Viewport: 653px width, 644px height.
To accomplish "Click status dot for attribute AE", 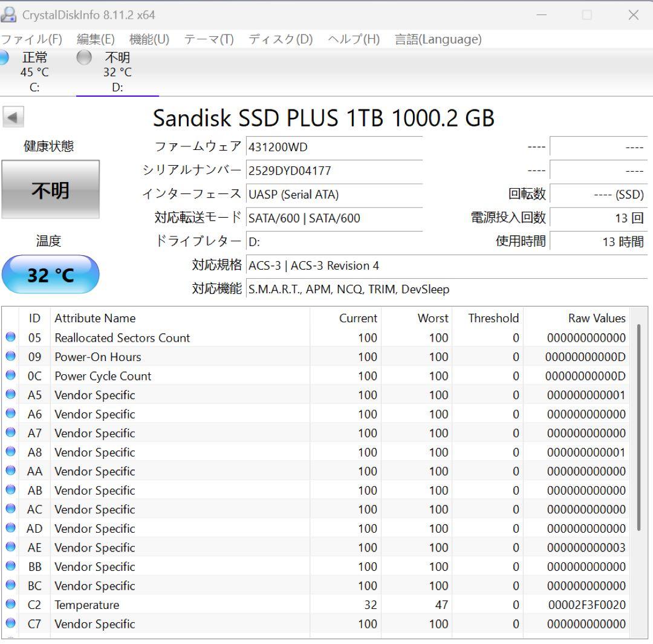I will point(10,547).
